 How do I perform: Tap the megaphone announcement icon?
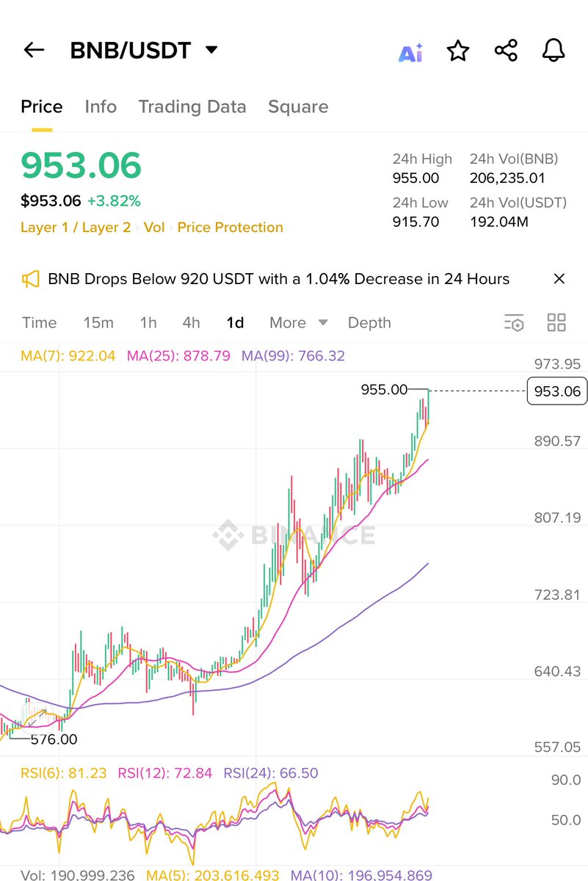pos(30,279)
